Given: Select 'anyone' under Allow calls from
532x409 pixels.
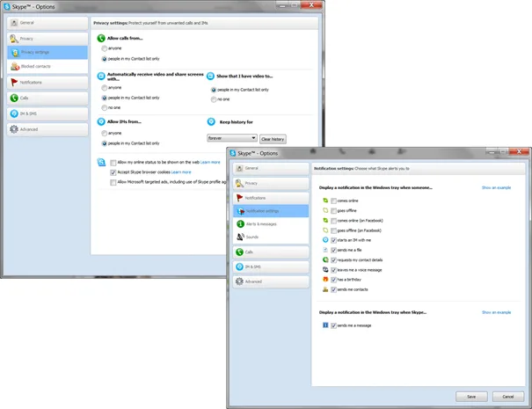Looking at the screenshot, I should pyautogui.click(x=105, y=48).
